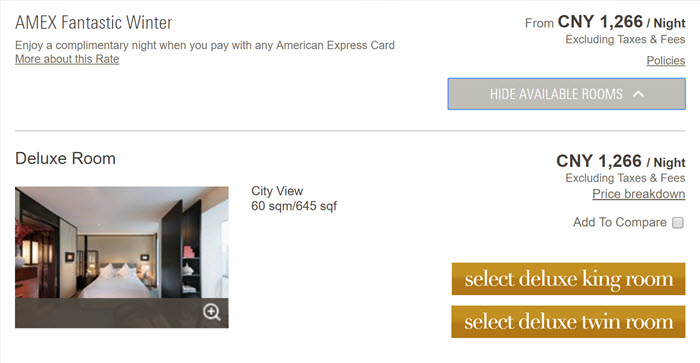Click the Deluxe Room CNY 1,266 price
The width and height of the screenshot is (700, 363).
[x=621, y=161]
